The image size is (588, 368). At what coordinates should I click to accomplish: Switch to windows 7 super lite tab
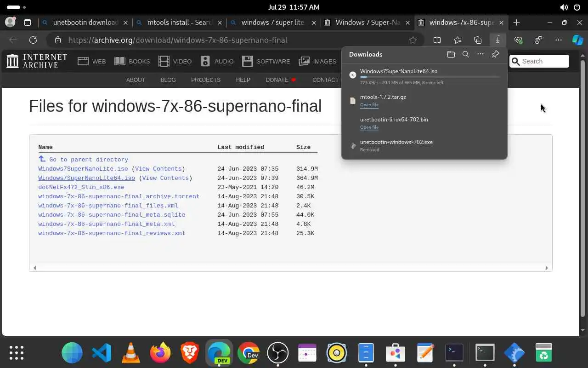click(273, 22)
